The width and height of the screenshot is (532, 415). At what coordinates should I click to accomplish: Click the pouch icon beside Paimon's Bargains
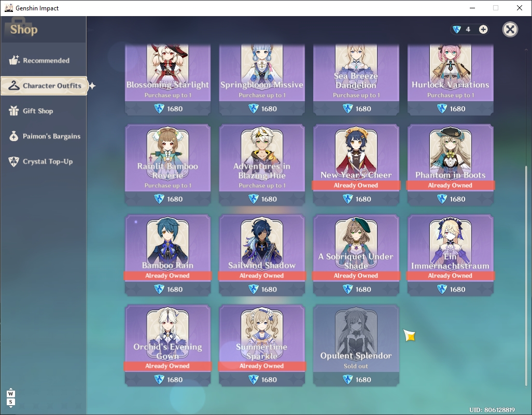14,136
